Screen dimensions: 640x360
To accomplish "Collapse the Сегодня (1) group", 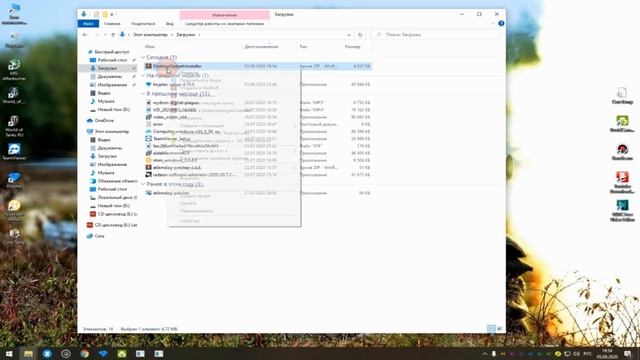I will [143, 57].
